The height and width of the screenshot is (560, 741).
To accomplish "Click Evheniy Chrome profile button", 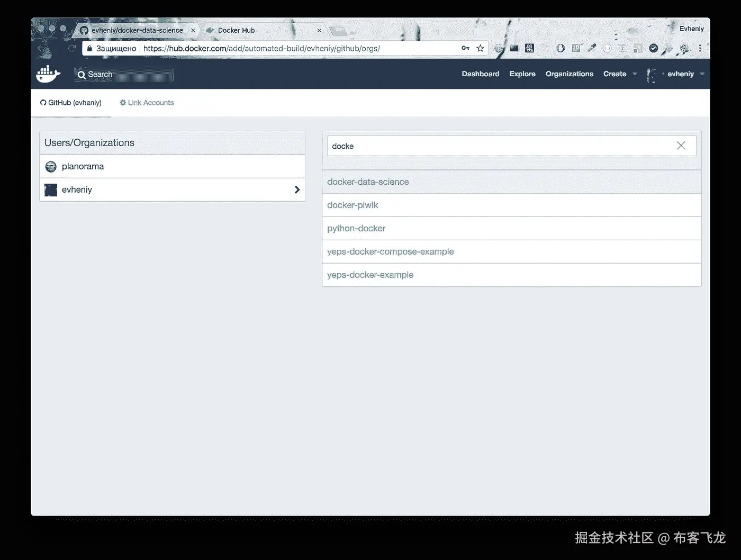I will [691, 29].
